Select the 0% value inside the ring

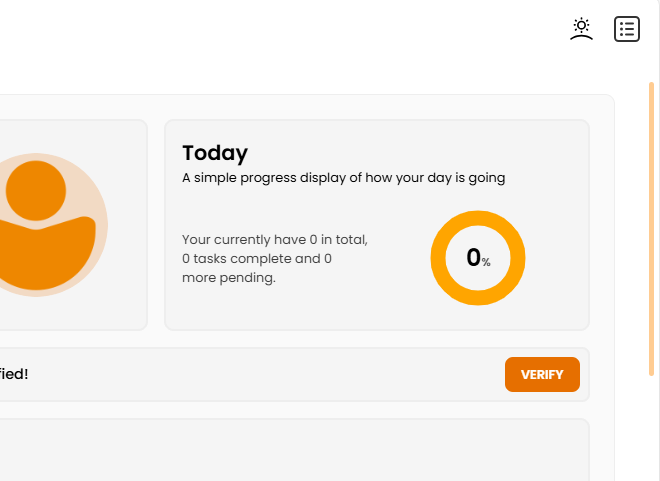point(478,258)
